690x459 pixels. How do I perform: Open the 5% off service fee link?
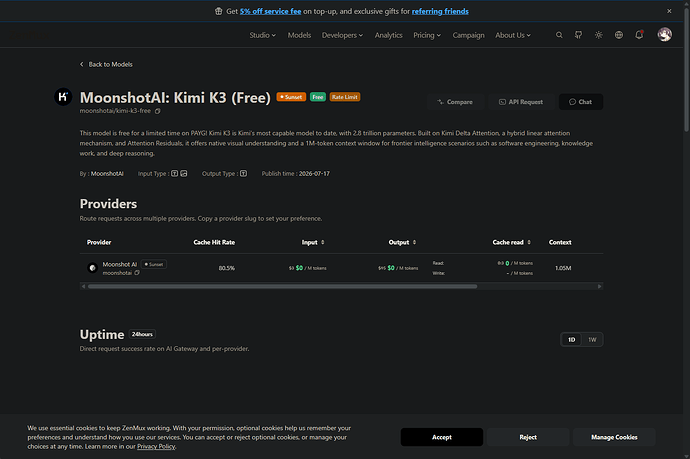(x=271, y=11)
